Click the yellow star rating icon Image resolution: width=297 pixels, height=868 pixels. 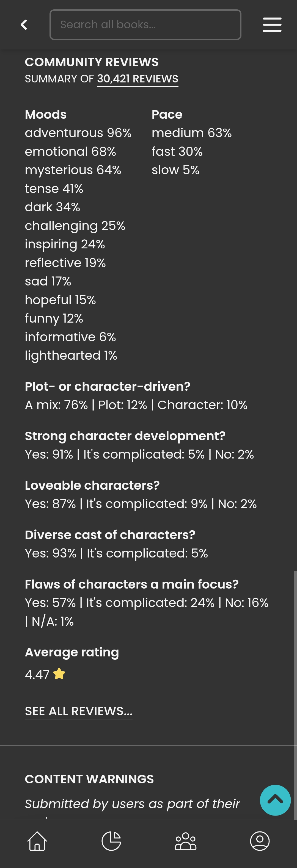59,674
